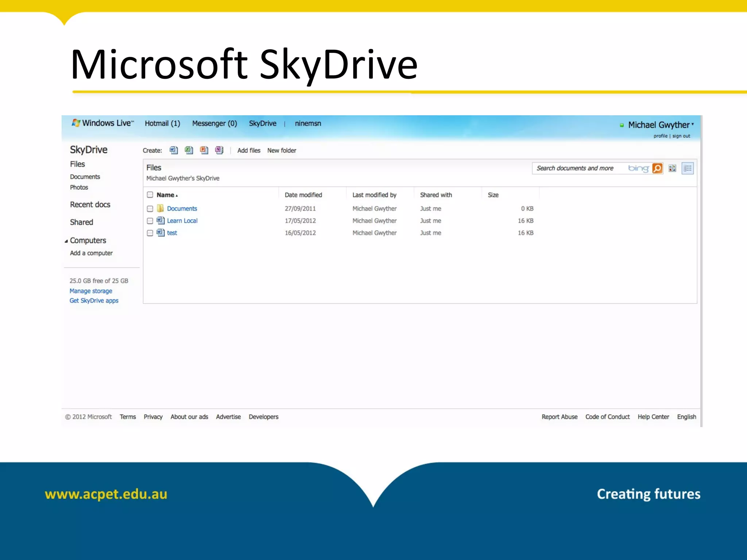Click the 27/09/2011 date cell
This screenshot has width=747, height=560.
click(x=300, y=209)
